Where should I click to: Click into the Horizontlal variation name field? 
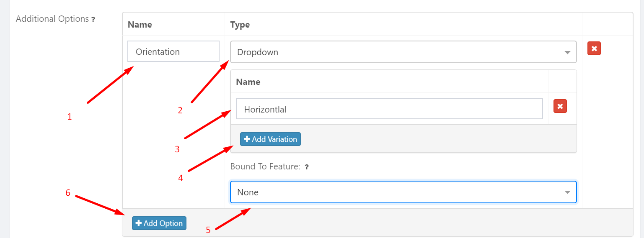(389, 110)
